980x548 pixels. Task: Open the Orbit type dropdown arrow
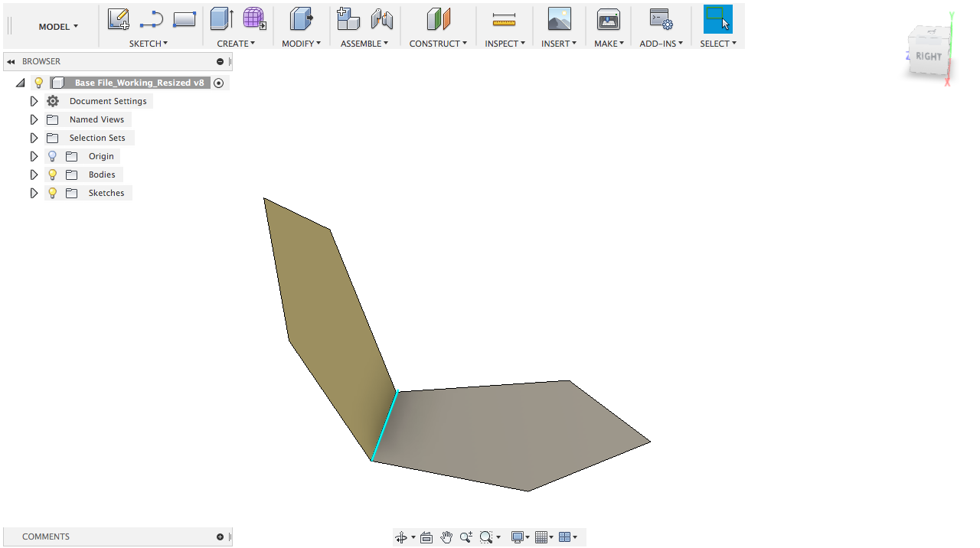(x=413, y=537)
